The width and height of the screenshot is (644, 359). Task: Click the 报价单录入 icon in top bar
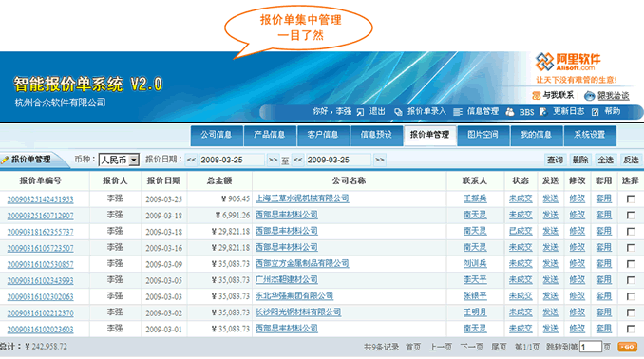(398, 112)
